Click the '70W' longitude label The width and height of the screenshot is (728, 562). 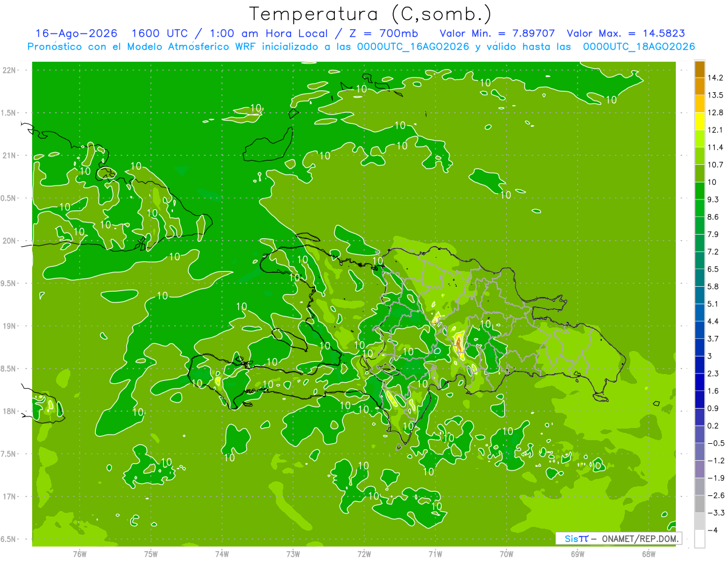click(x=506, y=554)
